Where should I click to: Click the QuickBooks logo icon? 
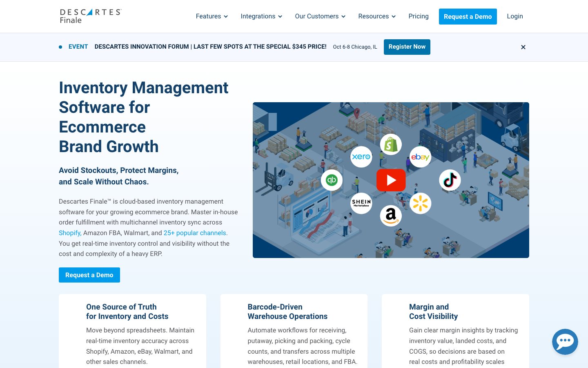click(x=332, y=180)
